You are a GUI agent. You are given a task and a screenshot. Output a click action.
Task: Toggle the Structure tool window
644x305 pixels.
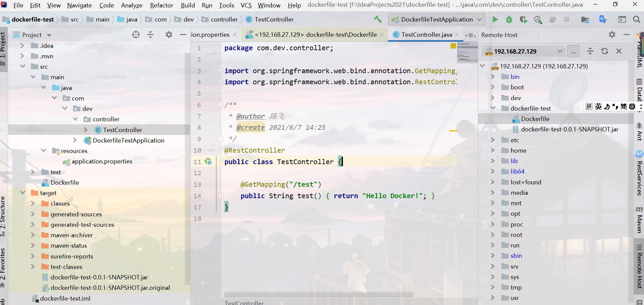tap(3, 216)
